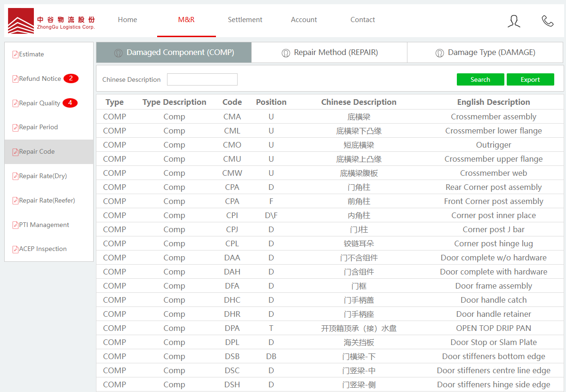Click the red Refund Notice badge

[x=71, y=78]
